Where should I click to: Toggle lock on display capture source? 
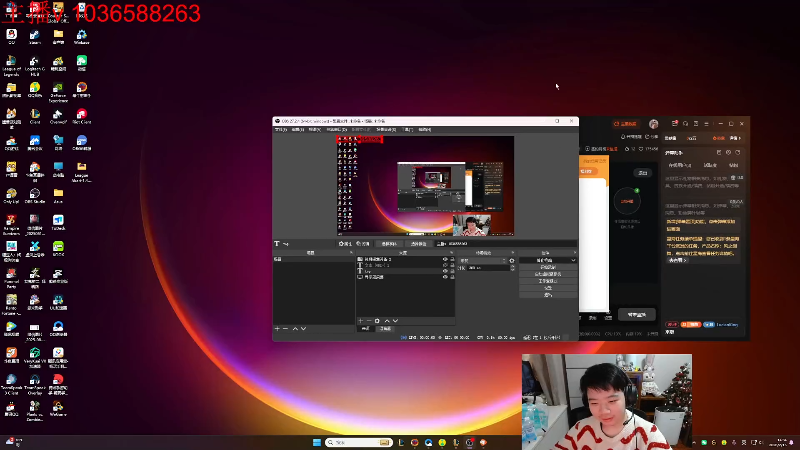(x=452, y=277)
